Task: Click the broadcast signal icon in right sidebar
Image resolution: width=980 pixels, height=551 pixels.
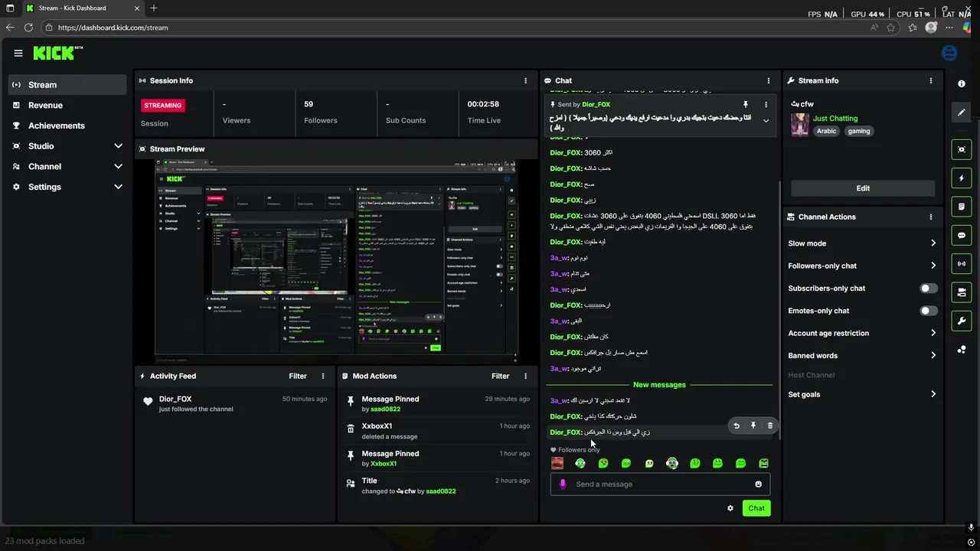Action: [x=962, y=264]
